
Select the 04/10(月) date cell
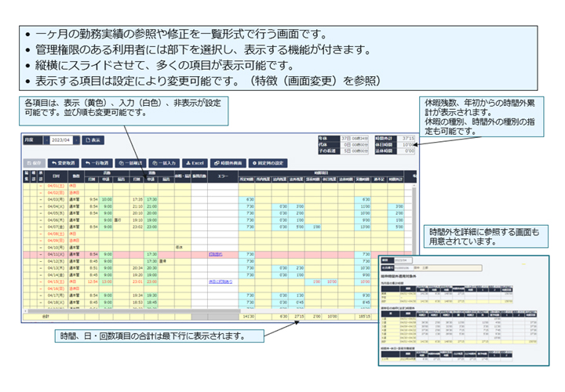coord(56,248)
